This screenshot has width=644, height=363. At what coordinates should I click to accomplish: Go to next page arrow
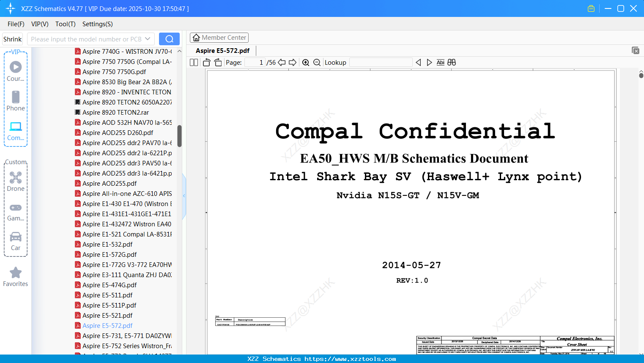pyautogui.click(x=293, y=62)
